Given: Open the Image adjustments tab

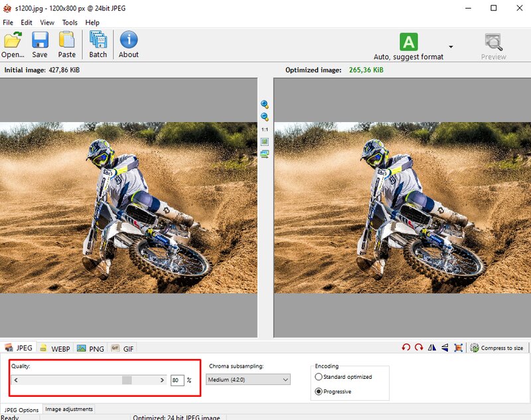Looking at the screenshot, I should click(x=69, y=409).
